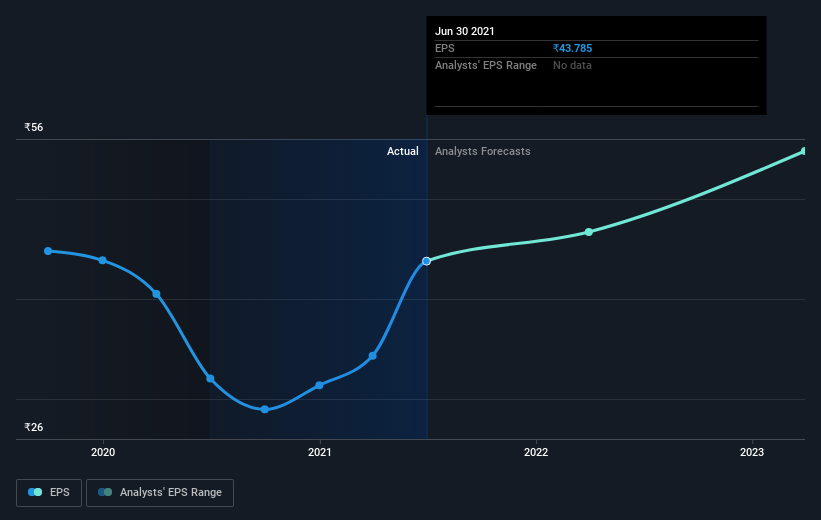
Task: Select the EPS data point just before mid-2021
Action: 373,356
